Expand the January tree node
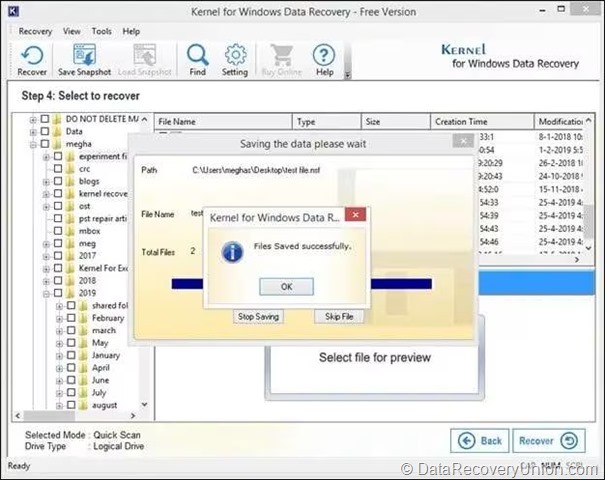 [x=59, y=356]
